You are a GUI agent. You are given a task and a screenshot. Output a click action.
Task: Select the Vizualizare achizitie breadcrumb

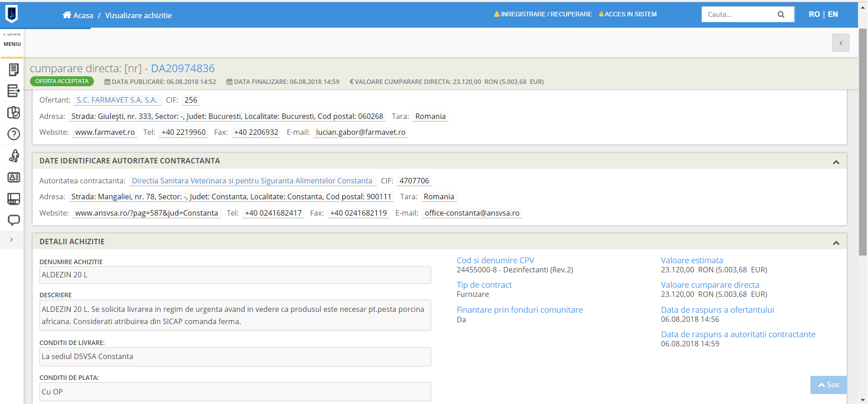138,15
